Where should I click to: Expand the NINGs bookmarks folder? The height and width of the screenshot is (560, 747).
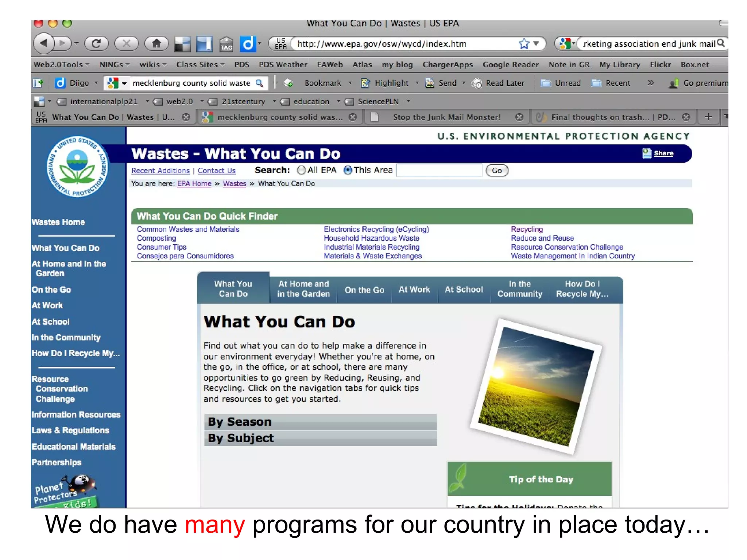point(115,65)
